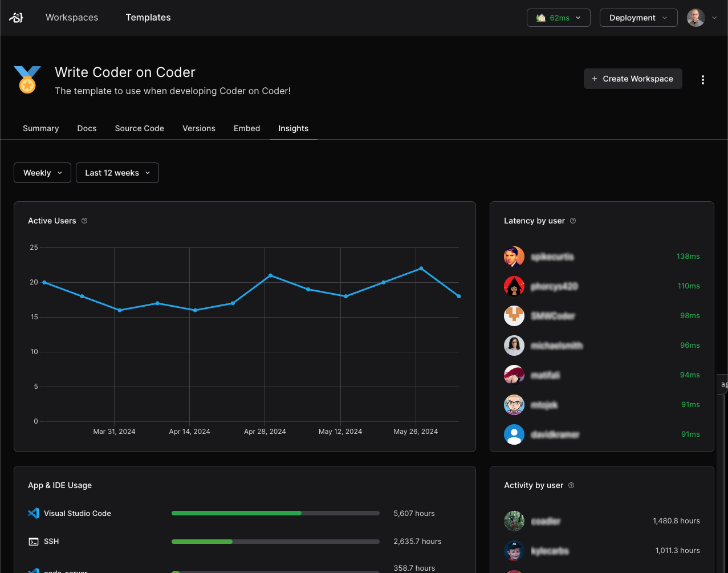
Task: Click spikecurtis's avatar in Latency by user
Action: (514, 256)
